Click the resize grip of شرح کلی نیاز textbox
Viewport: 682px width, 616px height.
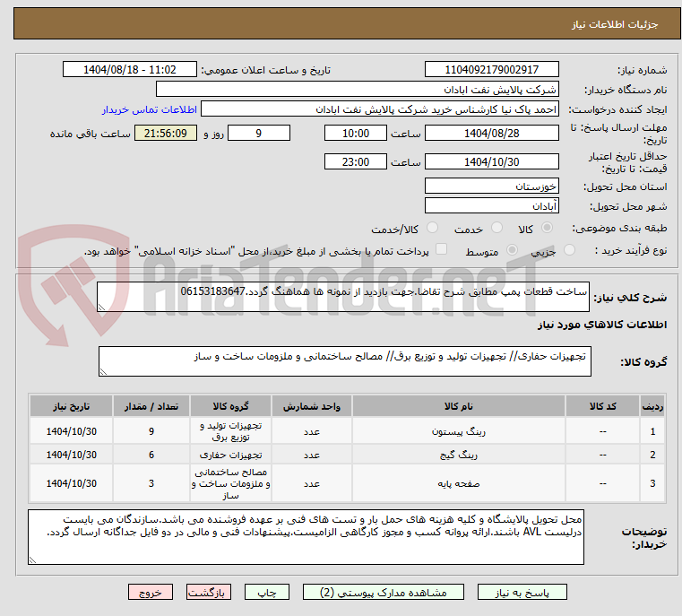tap(102, 308)
